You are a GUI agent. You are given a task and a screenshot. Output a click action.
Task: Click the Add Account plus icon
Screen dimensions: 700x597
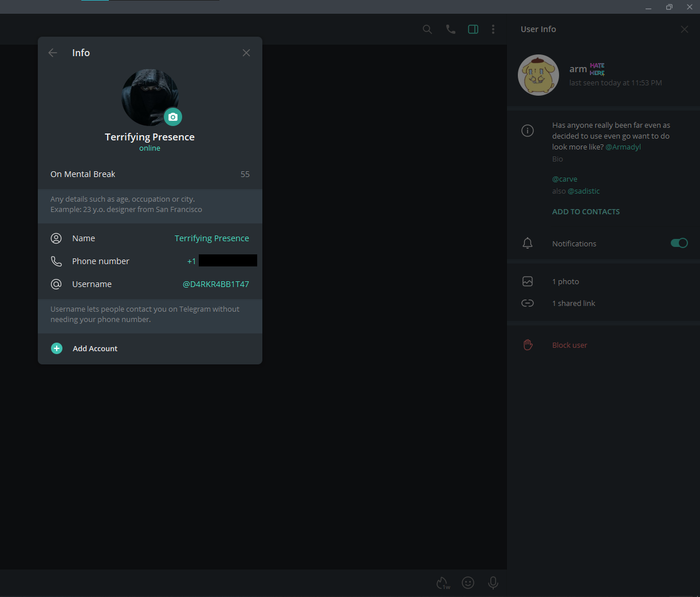click(57, 348)
